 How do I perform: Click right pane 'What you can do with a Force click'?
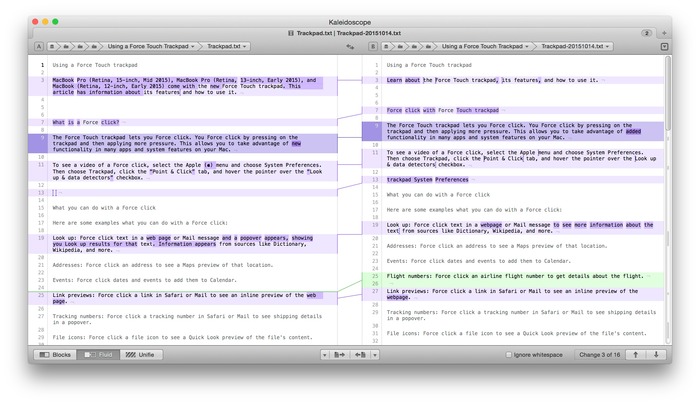coord(438,195)
